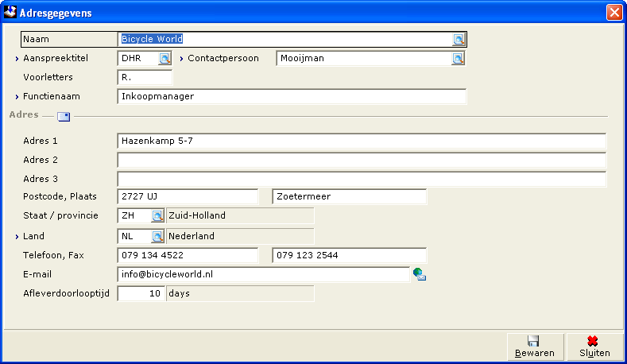
Task: Click the Afleverdoorlooptijd field with 10
Action: [141, 293]
